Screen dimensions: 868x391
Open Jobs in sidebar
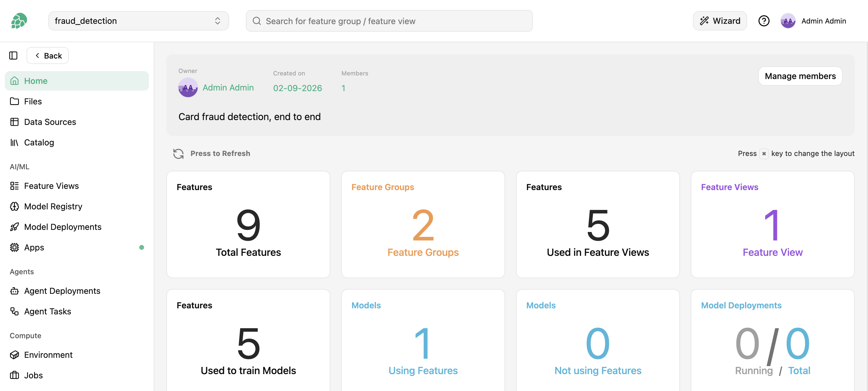[x=77, y=376]
